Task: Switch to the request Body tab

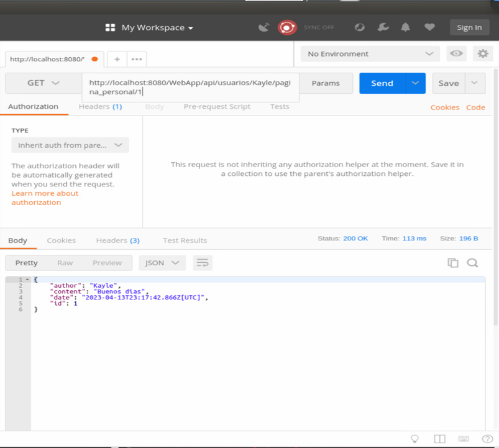Action: pos(154,107)
